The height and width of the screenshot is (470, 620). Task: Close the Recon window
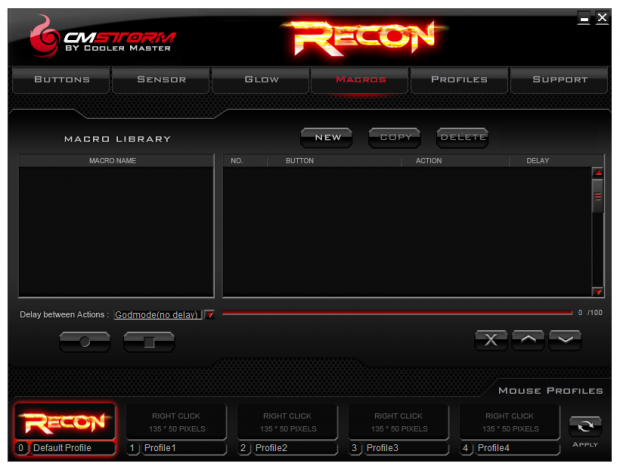point(602,18)
